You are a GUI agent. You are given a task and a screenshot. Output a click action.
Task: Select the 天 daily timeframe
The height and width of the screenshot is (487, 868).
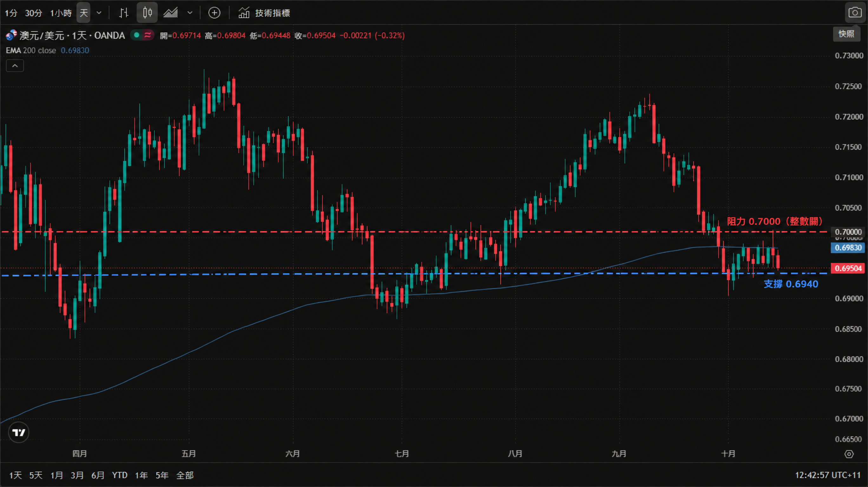(83, 13)
